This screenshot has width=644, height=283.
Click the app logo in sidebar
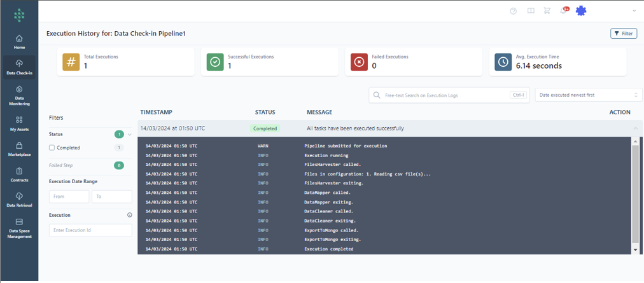(x=20, y=15)
